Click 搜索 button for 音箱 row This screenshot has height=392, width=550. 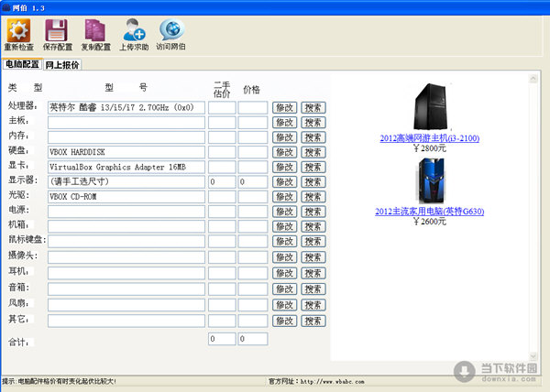point(313,289)
